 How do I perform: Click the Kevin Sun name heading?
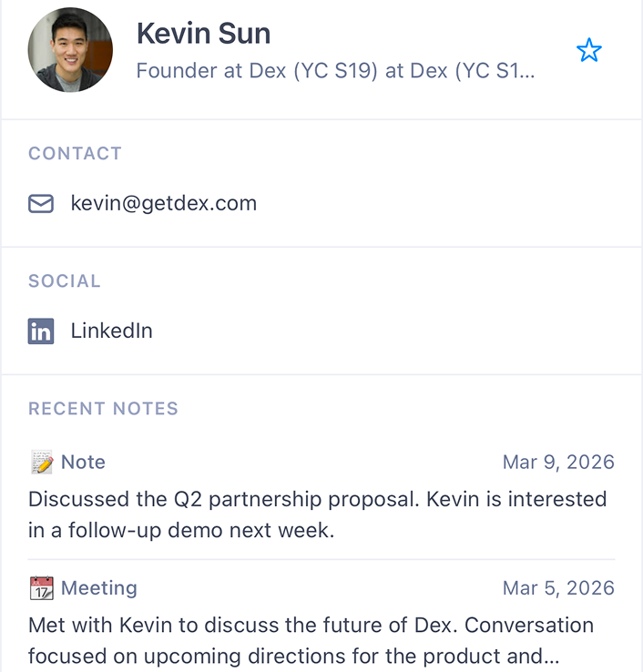pos(203,34)
